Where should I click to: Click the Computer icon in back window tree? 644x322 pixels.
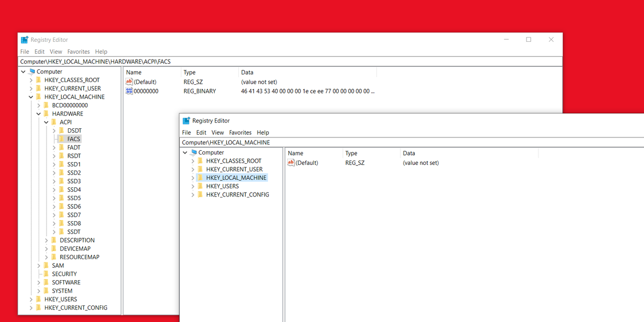point(32,71)
